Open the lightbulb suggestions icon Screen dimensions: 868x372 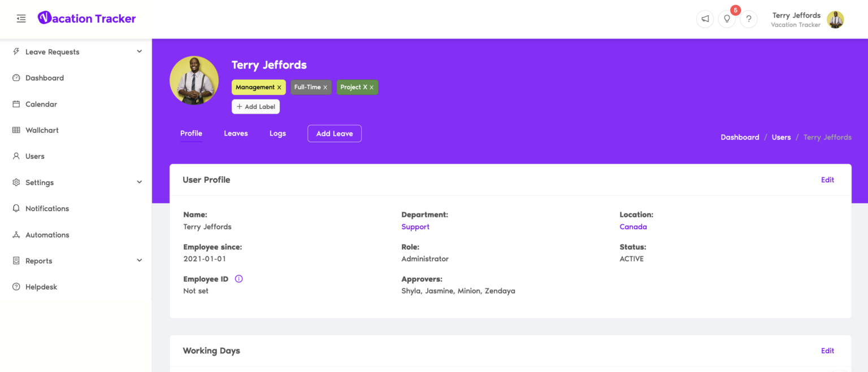click(x=727, y=19)
